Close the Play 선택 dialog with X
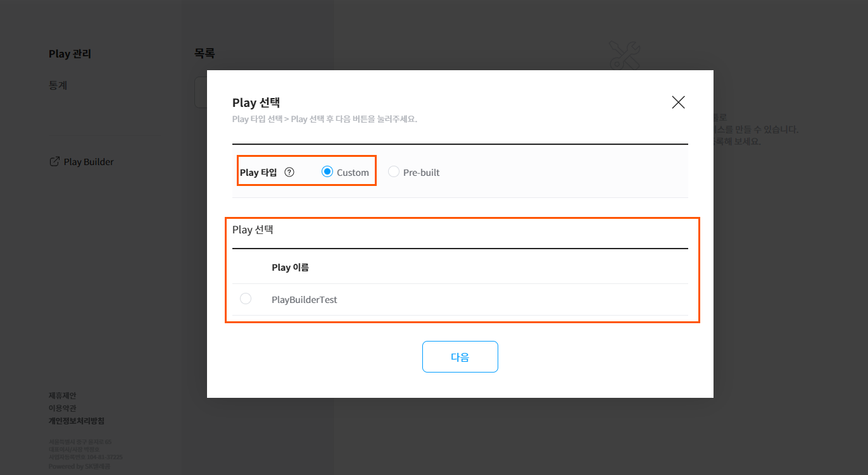Image resolution: width=868 pixels, height=475 pixels. pos(678,102)
